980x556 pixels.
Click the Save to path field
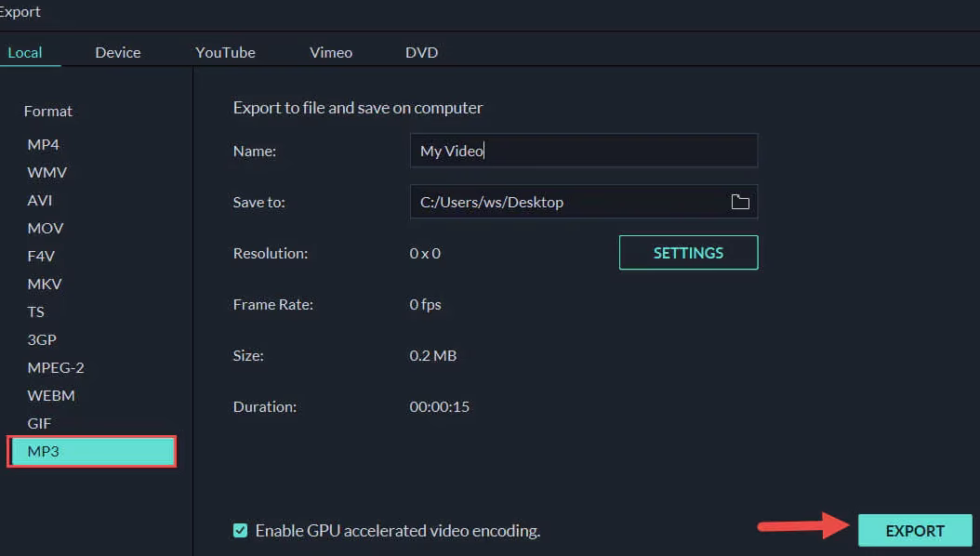567,202
